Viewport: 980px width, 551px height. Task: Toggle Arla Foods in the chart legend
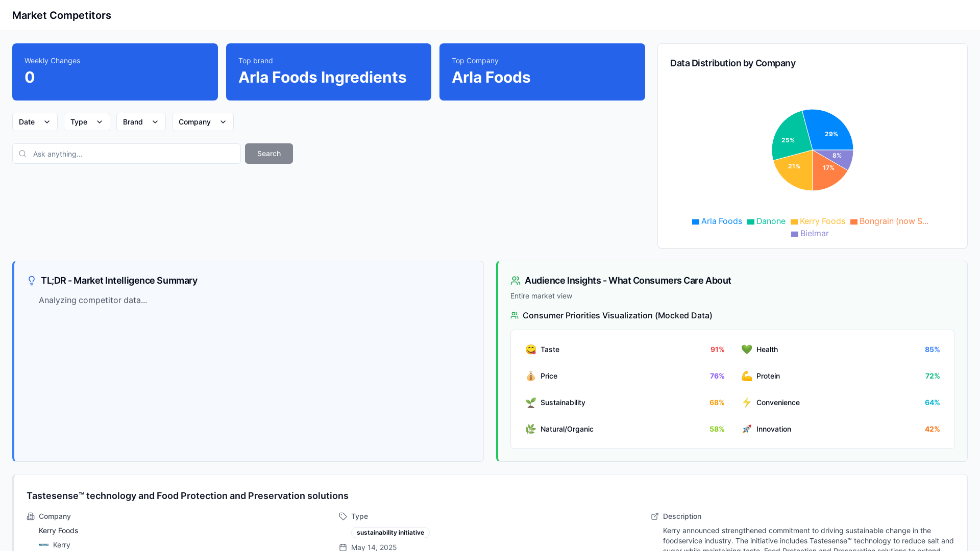(717, 221)
